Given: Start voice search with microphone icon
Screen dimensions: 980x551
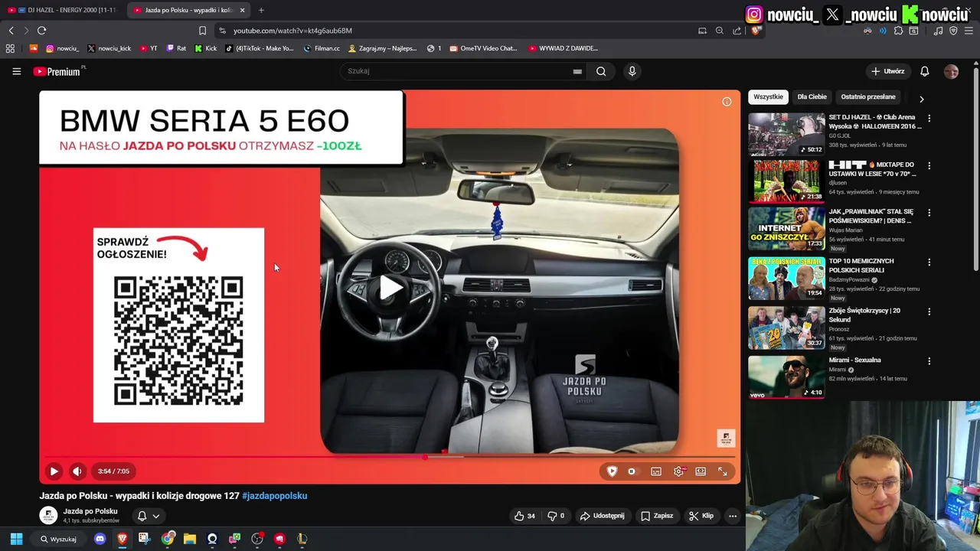Looking at the screenshot, I should coord(632,71).
